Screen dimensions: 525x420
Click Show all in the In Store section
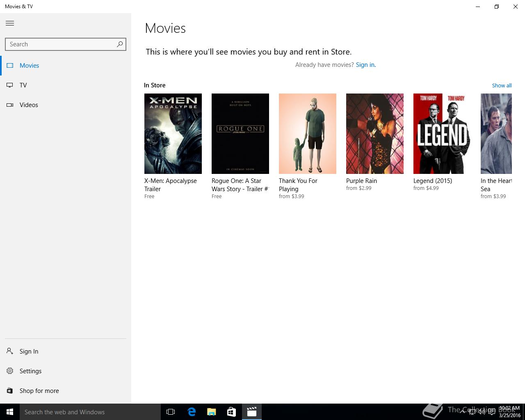(x=502, y=86)
